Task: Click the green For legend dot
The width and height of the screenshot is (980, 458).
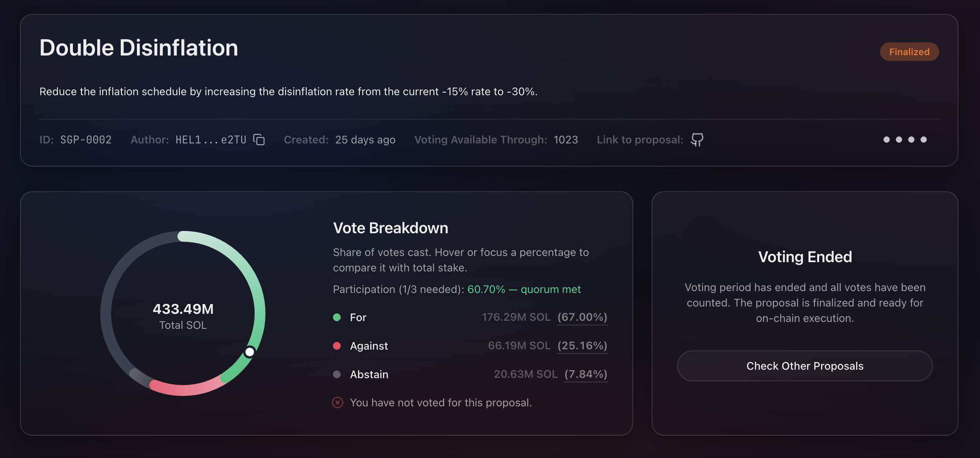Action: pyautogui.click(x=337, y=317)
